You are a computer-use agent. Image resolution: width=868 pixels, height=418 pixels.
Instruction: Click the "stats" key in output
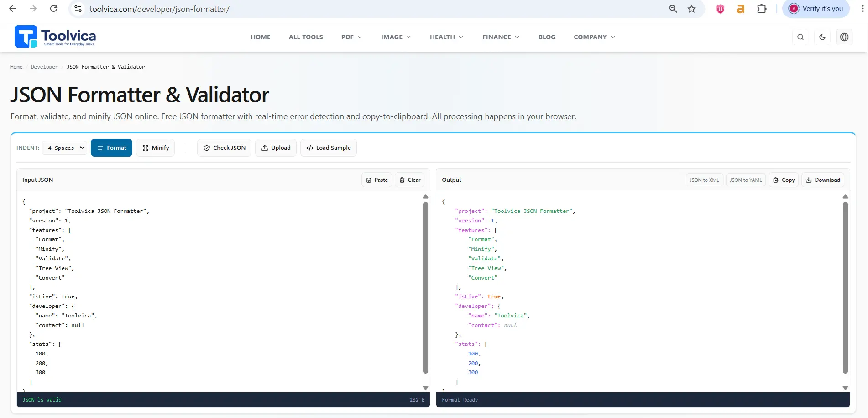point(467,344)
